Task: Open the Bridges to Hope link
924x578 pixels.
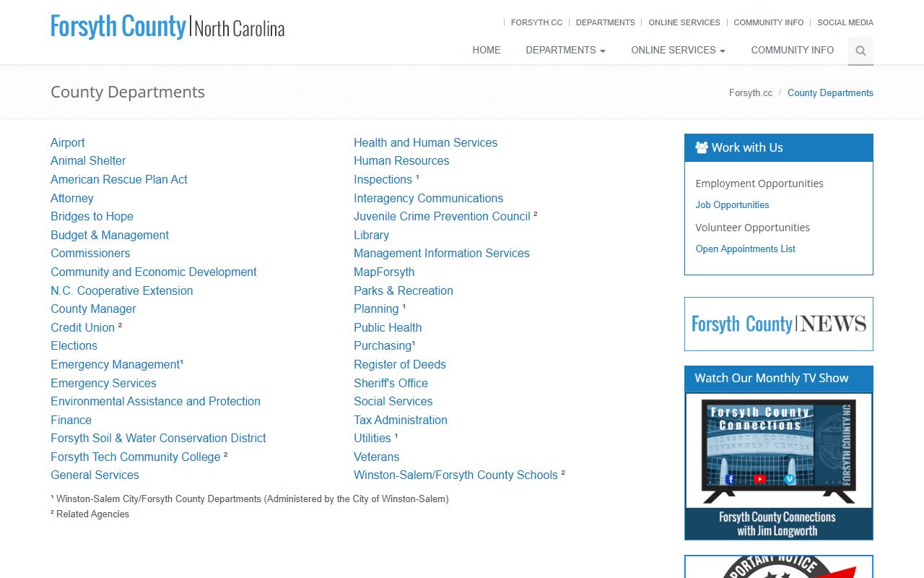Action: coord(92,216)
